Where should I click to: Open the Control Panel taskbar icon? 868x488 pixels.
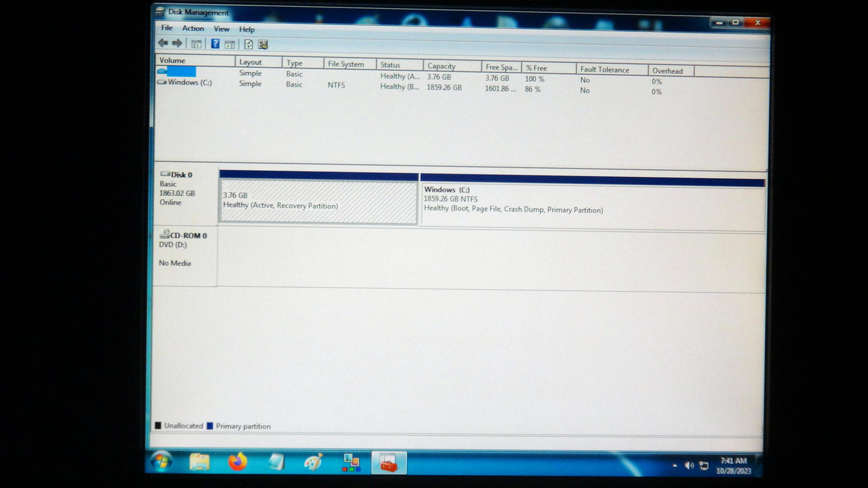(351, 463)
